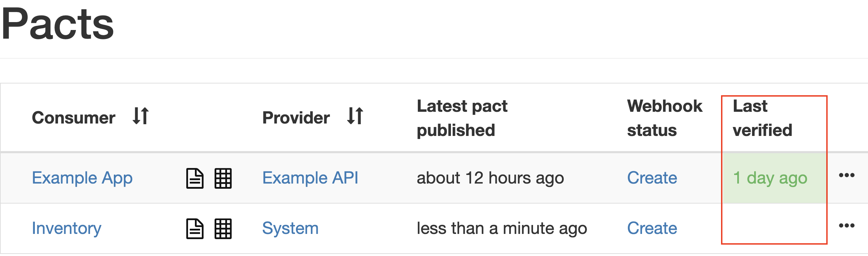Viewport: 868px width, 256px height.
Task: Open the Inventory consumer link
Action: 67,228
